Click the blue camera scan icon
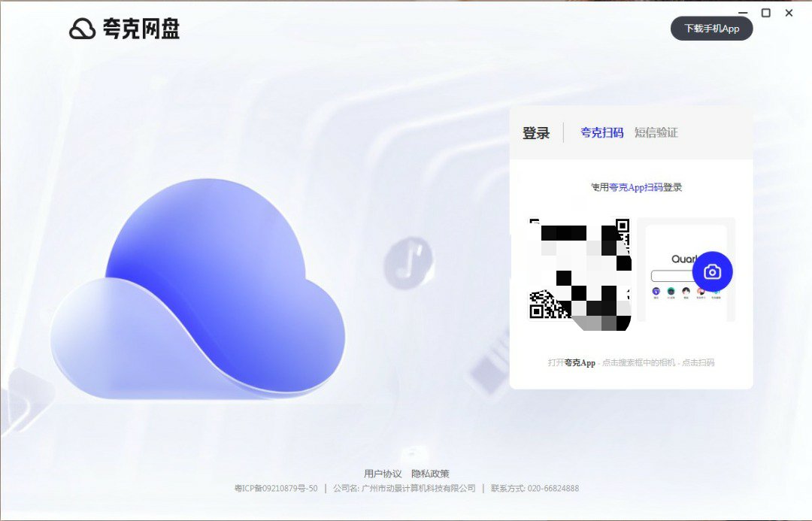 [712, 271]
